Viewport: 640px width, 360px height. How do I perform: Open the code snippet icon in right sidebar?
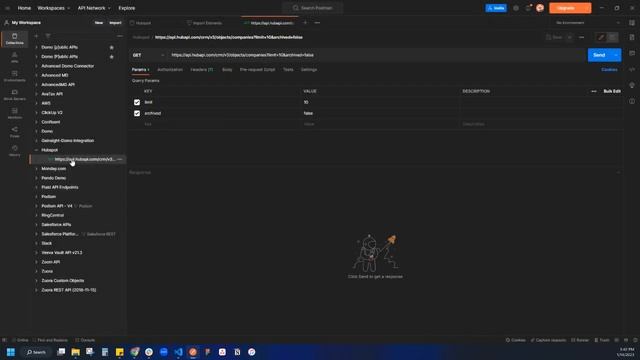pos(632,69)
